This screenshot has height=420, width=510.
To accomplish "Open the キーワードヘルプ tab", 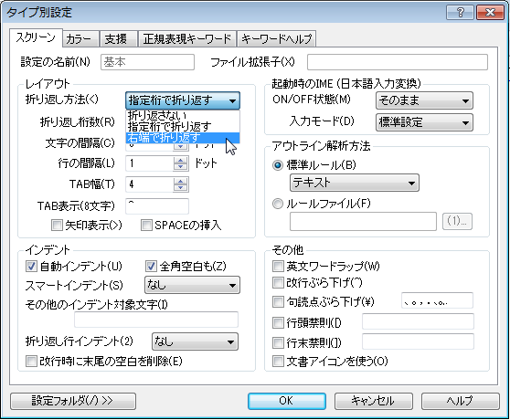I will (276, 39).
